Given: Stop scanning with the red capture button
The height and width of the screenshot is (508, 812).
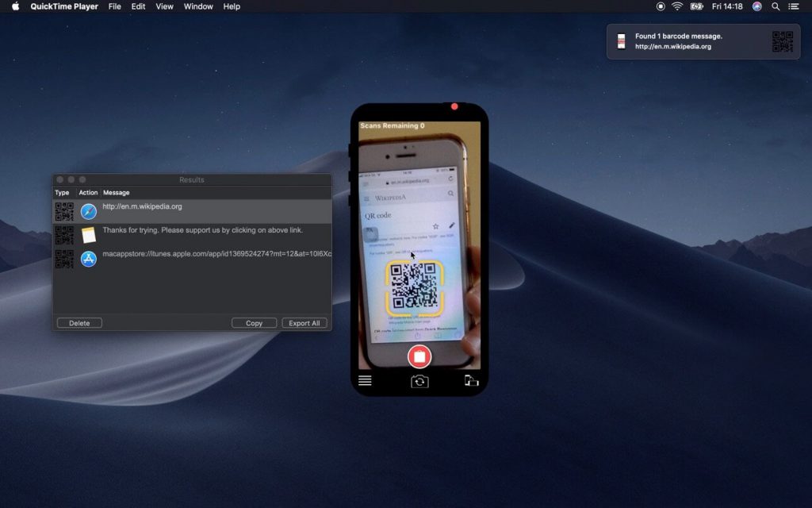Looking at the screenshot, I should coord(419,356).
